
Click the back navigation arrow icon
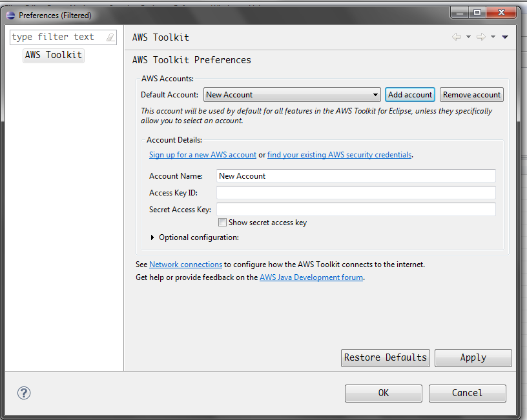click(x=457, y=37)
